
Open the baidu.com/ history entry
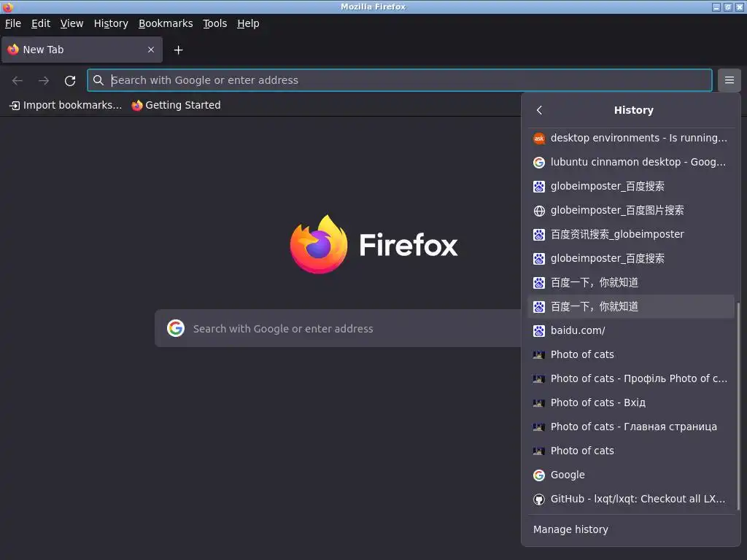(x=631, y=330)
